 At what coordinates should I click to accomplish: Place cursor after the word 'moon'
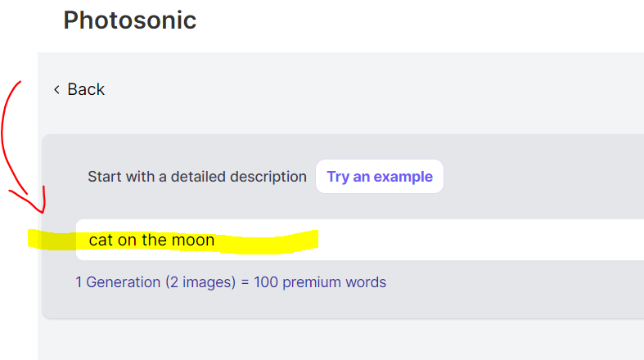(x=216, y=241)
